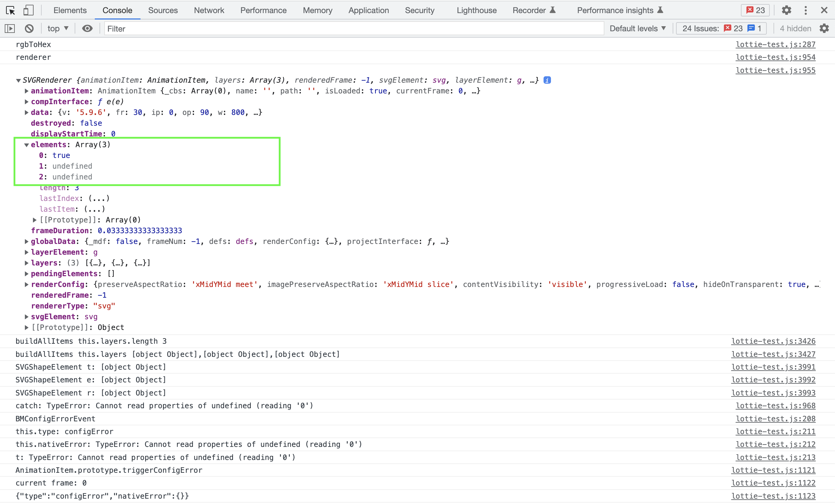Toggle live expression with the eye icon
The height and width of the screenshot is (504, 835).
click(87, 29)
